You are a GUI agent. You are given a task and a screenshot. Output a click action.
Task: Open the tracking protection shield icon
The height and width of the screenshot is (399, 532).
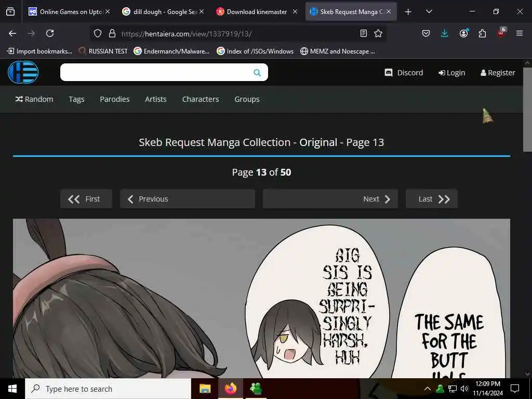coord(98,33)
